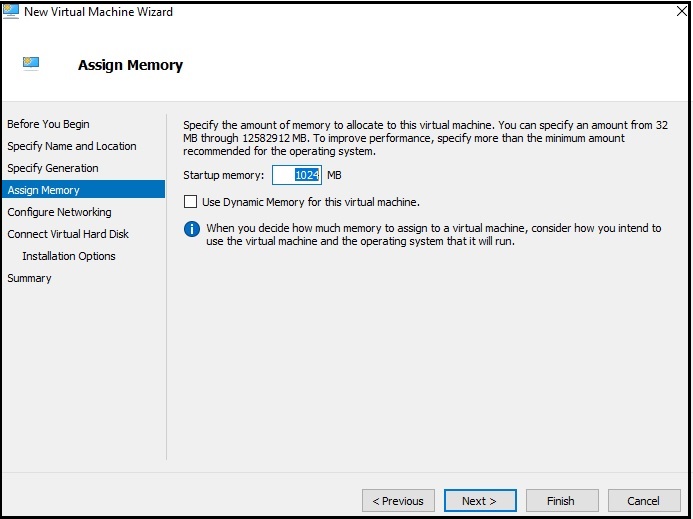The height and width of the screenshot is (519, 693).
Task: Click the Startup memory input field
Action: (x=297, y=175)
